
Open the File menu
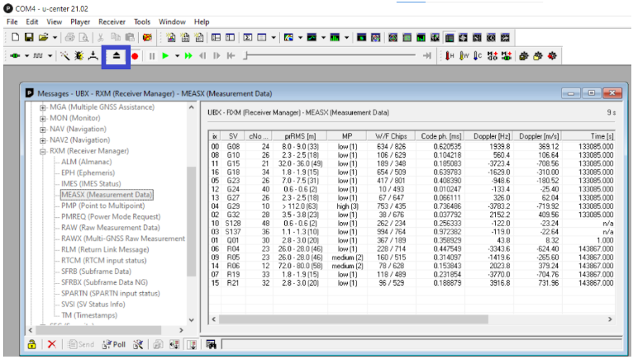[x=12, y=21]
